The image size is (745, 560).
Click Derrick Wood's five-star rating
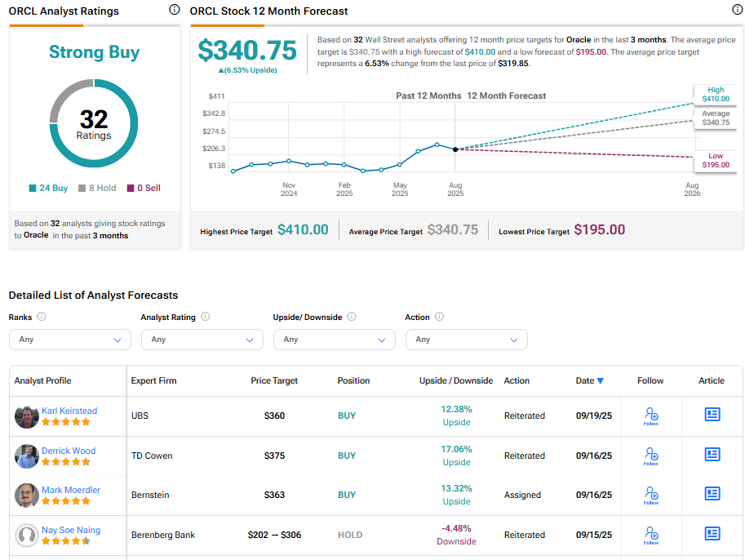pyautogui.click(x=65, y=461)
